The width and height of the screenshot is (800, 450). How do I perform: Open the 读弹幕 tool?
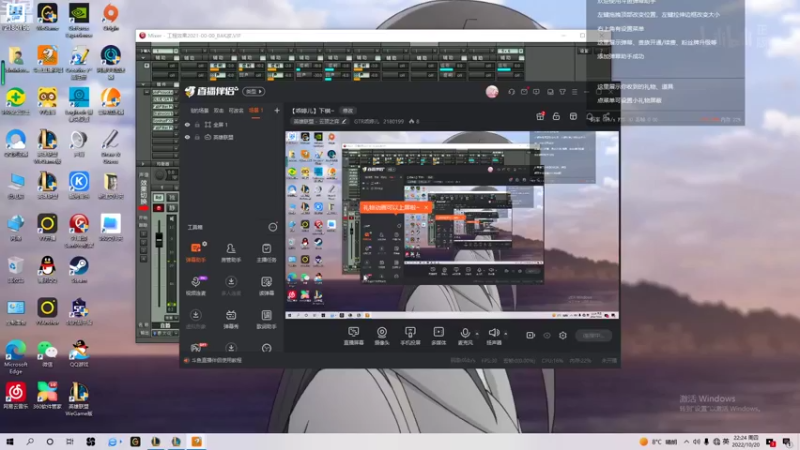266,286
